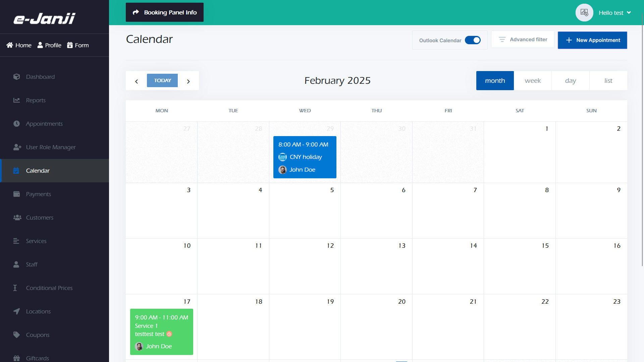Click the New Appointment button
The height and width of the screenshot is (362, 644).
pos(592,40)
